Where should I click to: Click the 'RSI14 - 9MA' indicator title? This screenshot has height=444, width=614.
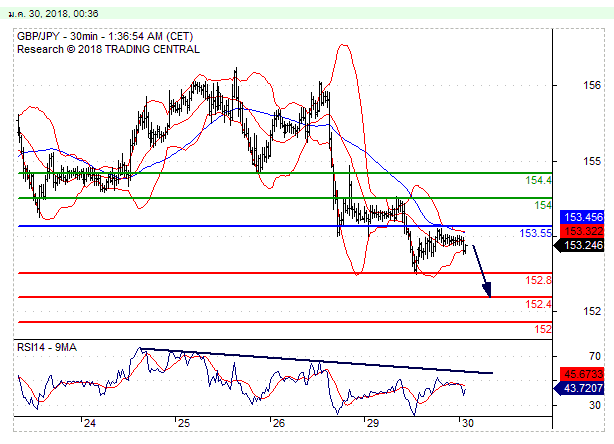[x=47, y=347]
